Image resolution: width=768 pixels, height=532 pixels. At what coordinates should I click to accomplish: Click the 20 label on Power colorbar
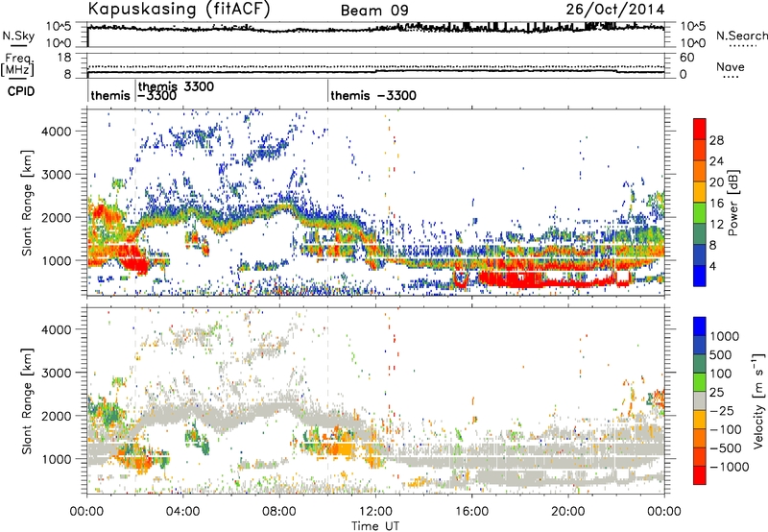tap(716, 182)
